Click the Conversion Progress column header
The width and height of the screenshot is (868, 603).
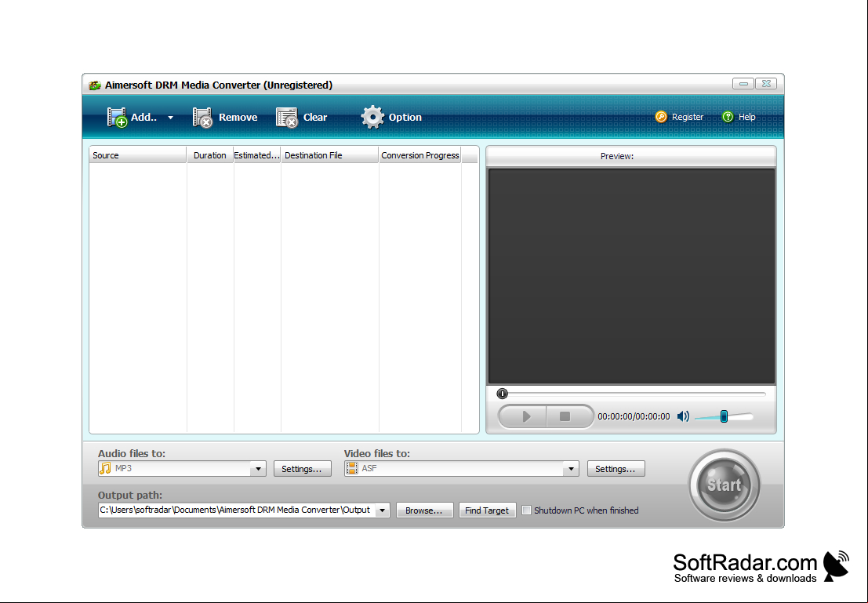pos(420,155)
